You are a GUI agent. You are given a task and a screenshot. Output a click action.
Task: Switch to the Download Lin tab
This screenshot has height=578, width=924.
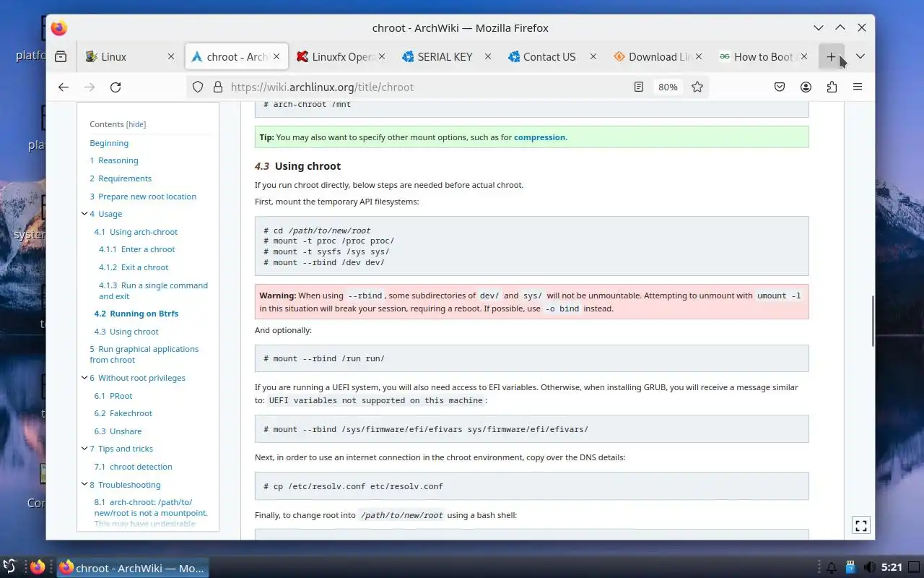(x=658, y=56)
